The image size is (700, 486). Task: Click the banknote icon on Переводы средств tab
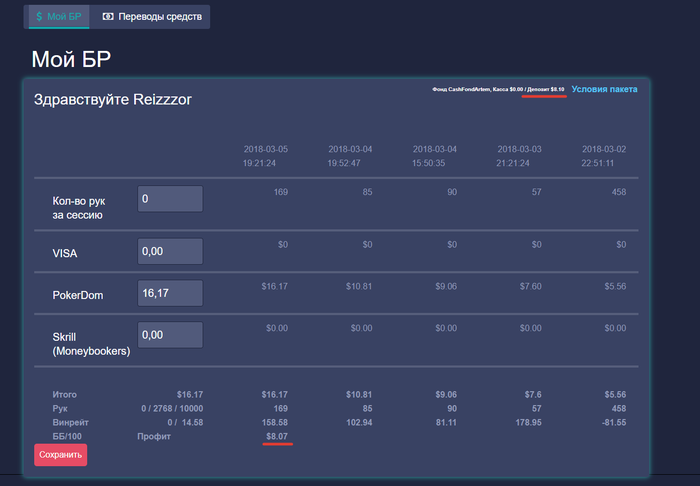108,17
